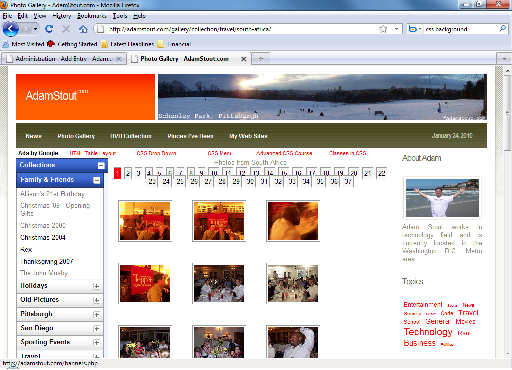Expand the Pittsburgh collection

click(96, 315)
